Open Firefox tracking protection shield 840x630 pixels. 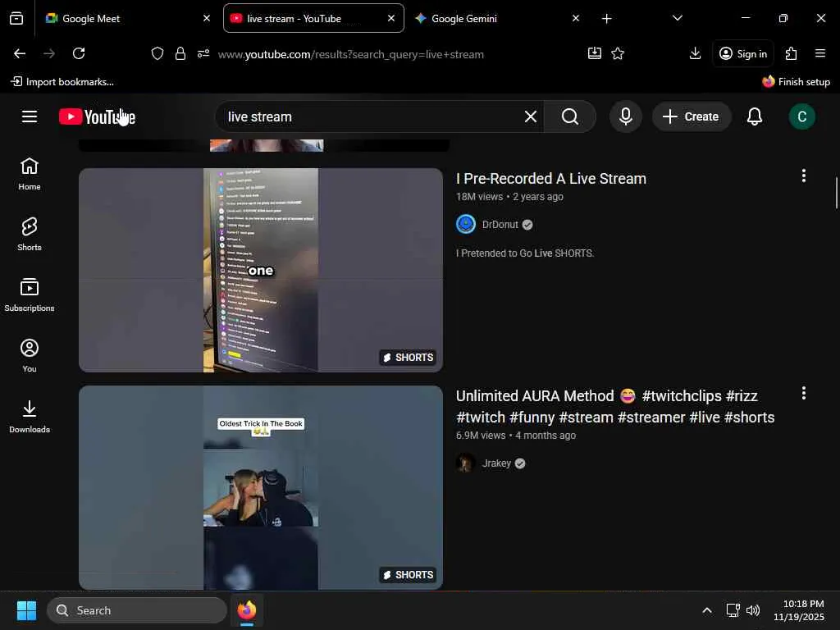pos(157,53)
